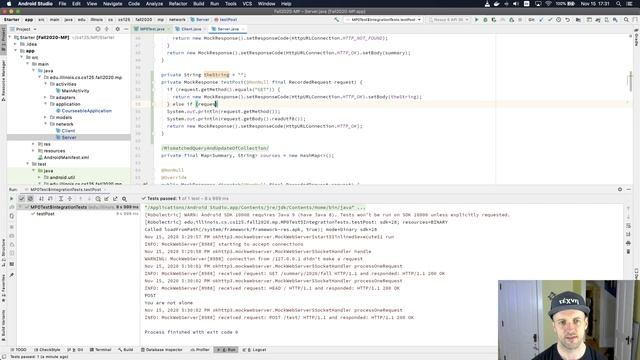Viewport: 640px width, 360px height.
Task: Click on the 'else if' code line
Action: pyautogui.click(x=191, y=104)
